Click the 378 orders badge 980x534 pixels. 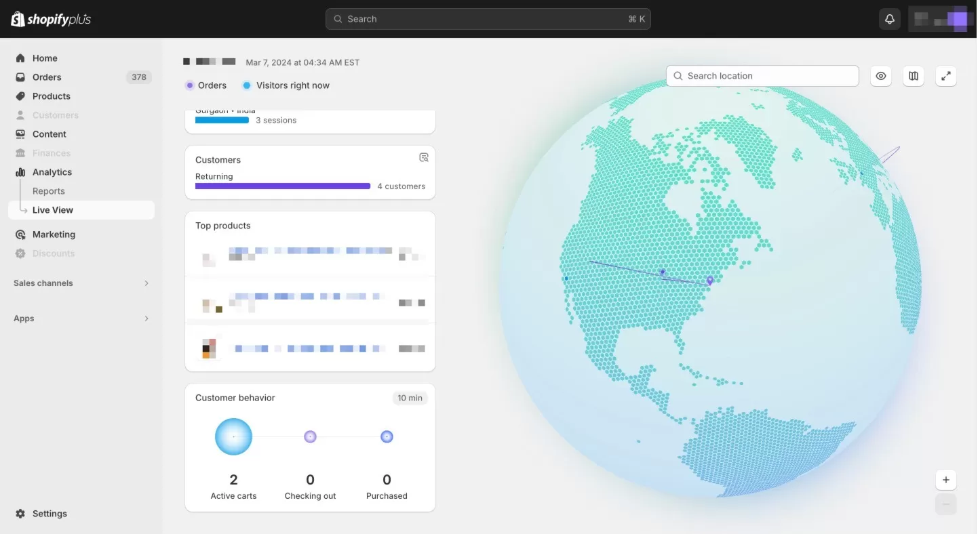(x=139, y=77)
